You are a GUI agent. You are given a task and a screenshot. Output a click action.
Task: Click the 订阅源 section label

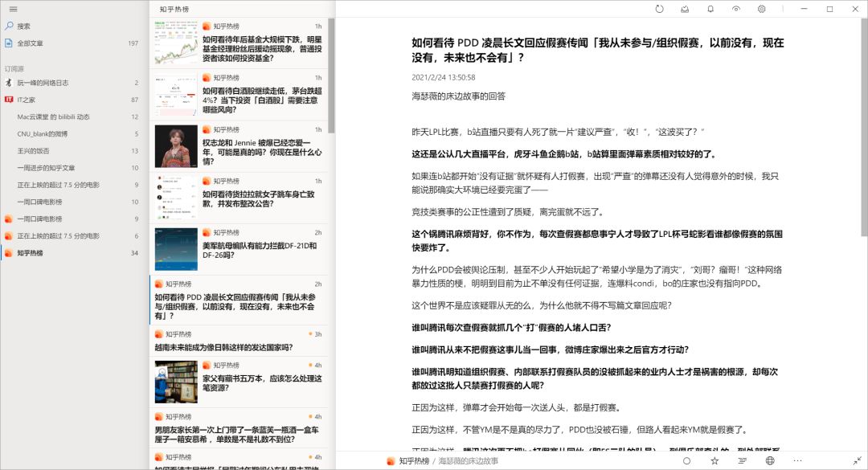click(x=14, y=68)
